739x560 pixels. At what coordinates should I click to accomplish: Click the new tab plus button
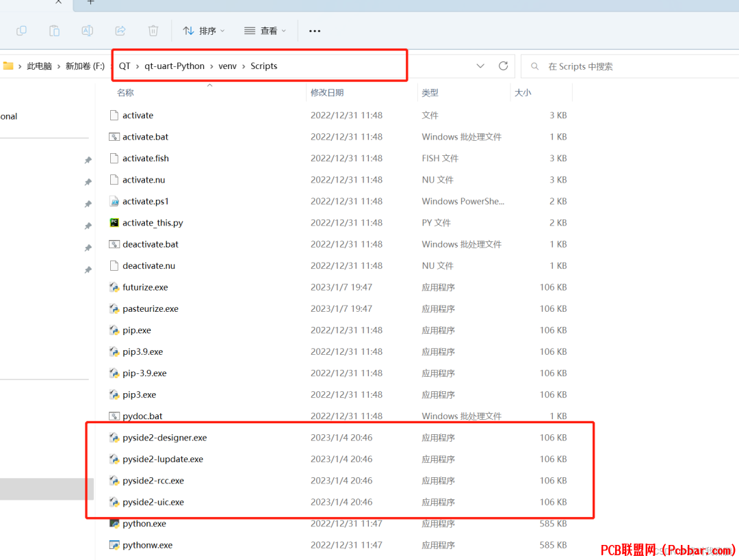[x=90, y=2]
